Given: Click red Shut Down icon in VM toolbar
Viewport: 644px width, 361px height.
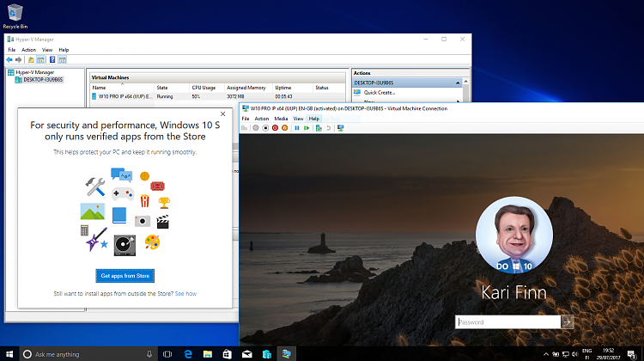Looking at the screenshot, I should click(x=275, y=128).
